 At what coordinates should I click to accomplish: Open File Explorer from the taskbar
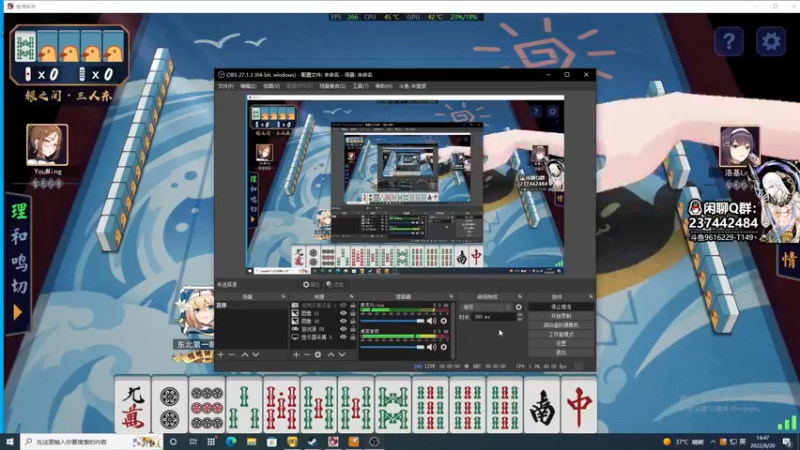pos(252,442)
